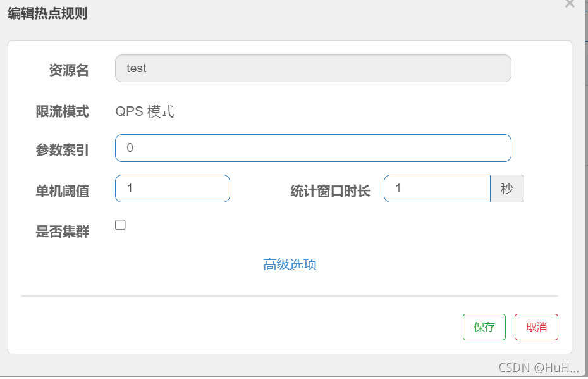Close the 编辑热点规则 dialog

[x=570, y=4]
